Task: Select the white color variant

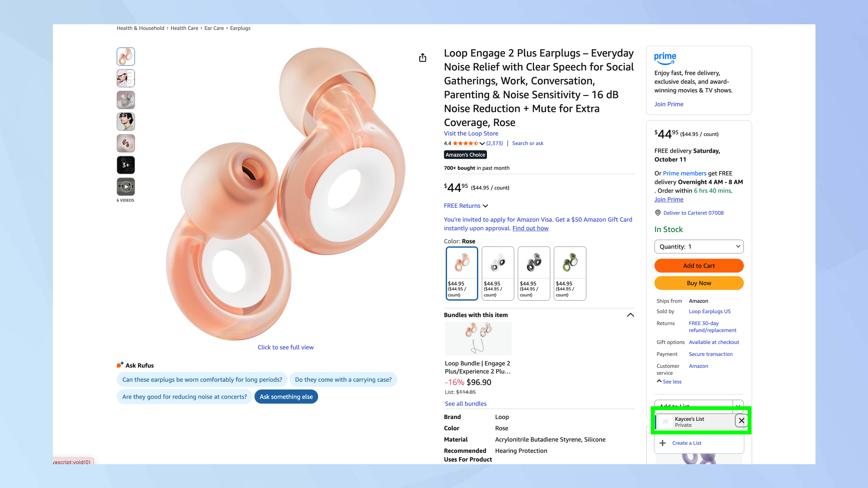Action: coord(498,273)
